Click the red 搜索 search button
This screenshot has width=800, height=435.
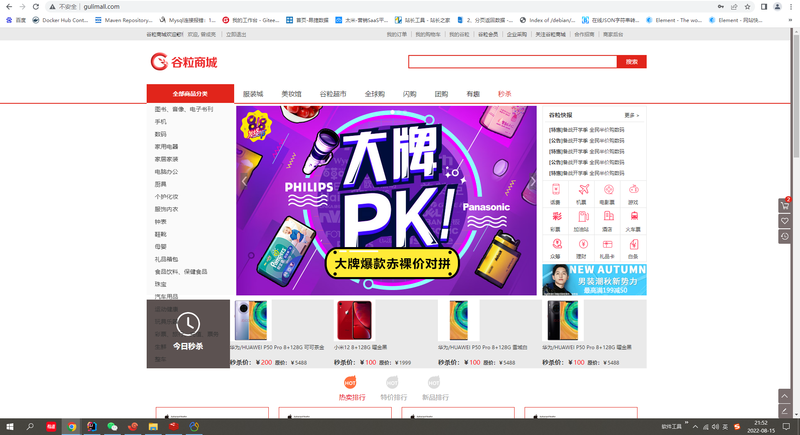[632, 62]
